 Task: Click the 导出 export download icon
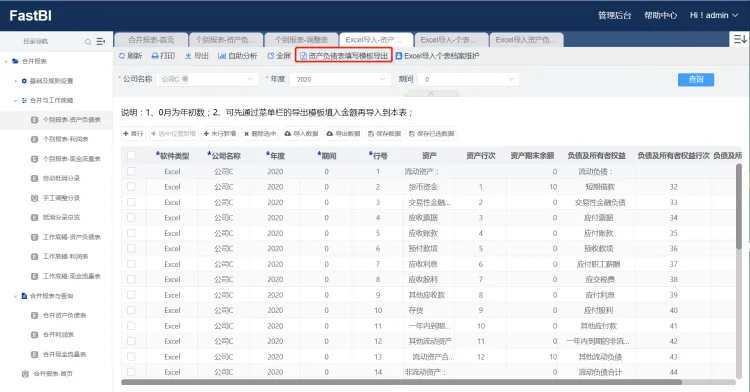188,56
